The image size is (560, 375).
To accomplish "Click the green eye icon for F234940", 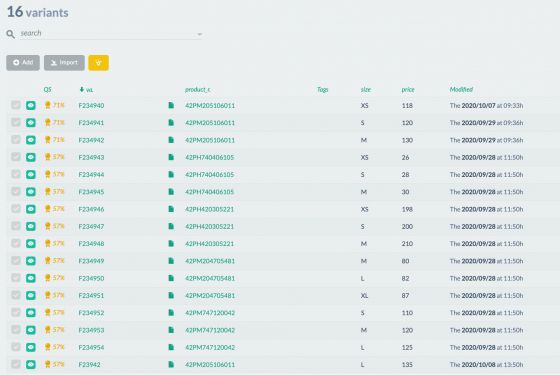I will [x=31, y=105].
